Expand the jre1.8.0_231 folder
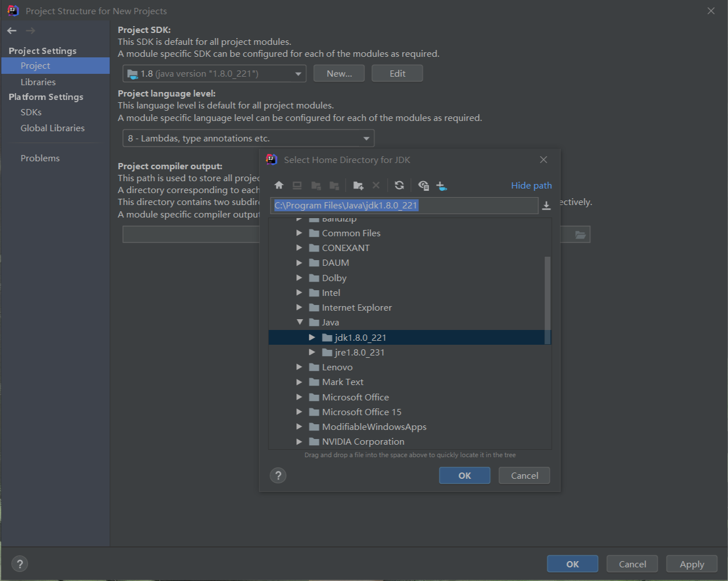 pyautogui.click(x=312, y=352)
